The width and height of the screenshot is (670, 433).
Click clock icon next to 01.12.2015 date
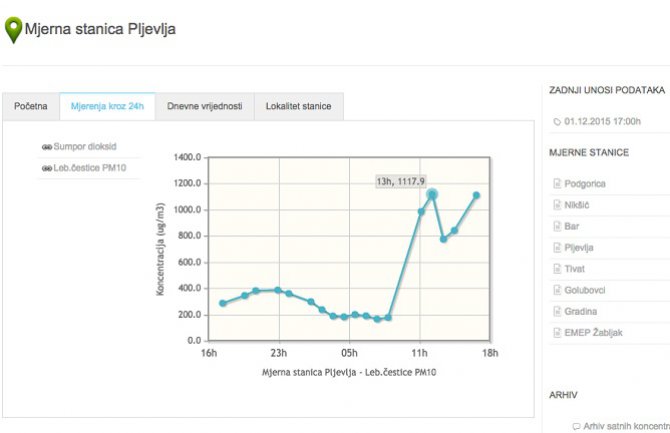tap(557, 123)
